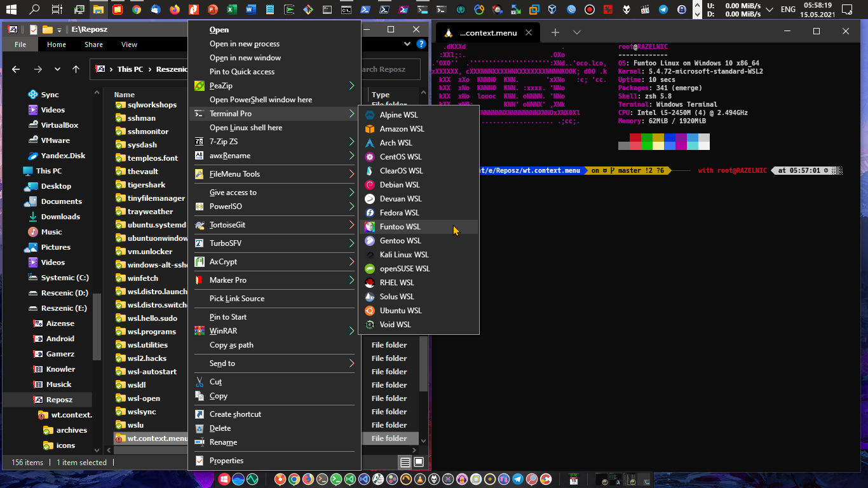Viewport: 868px width, 488px height.
Task: Launch Excel from the top taskbar
Action: click(x=231, y=10)
